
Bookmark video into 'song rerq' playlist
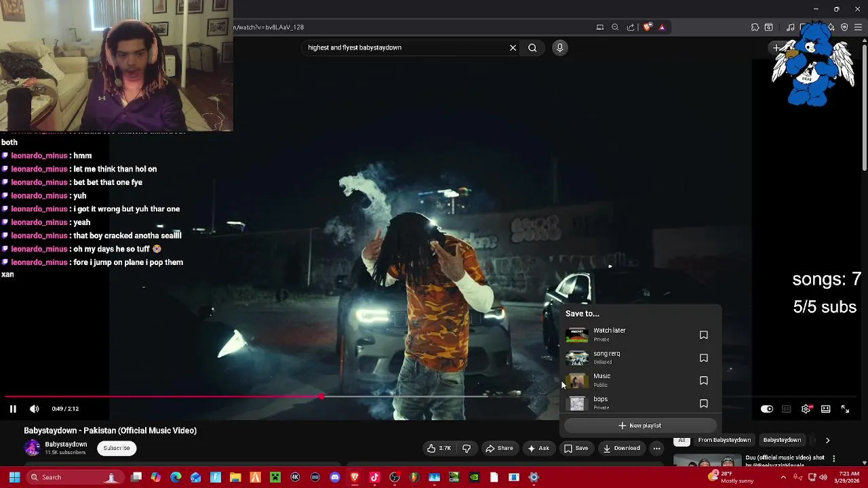pyautogui.click(x=704, y=358)
